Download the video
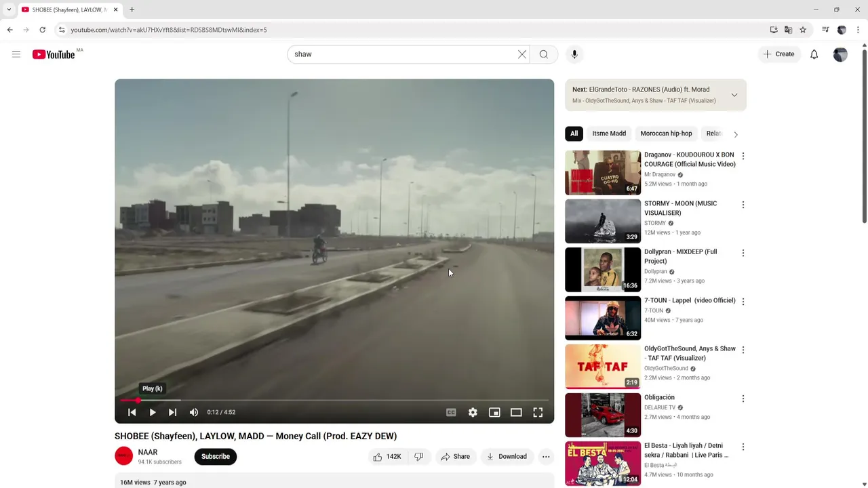Image resolution: width=868 pixels, height=488 pixels. [507, 457]
